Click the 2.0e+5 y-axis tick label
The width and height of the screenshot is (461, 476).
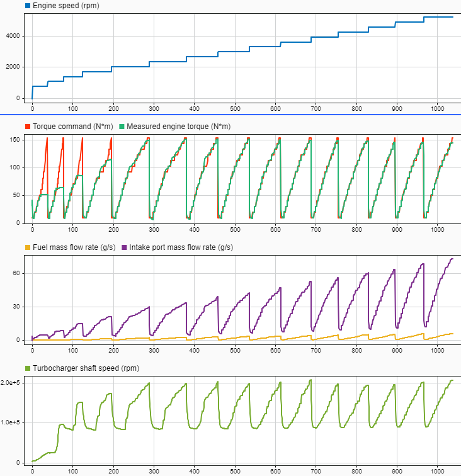tap(13, 383)
